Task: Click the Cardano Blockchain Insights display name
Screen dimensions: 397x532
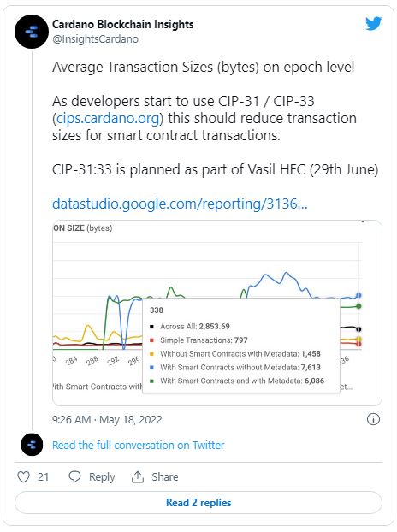Action: click(123, 24)
